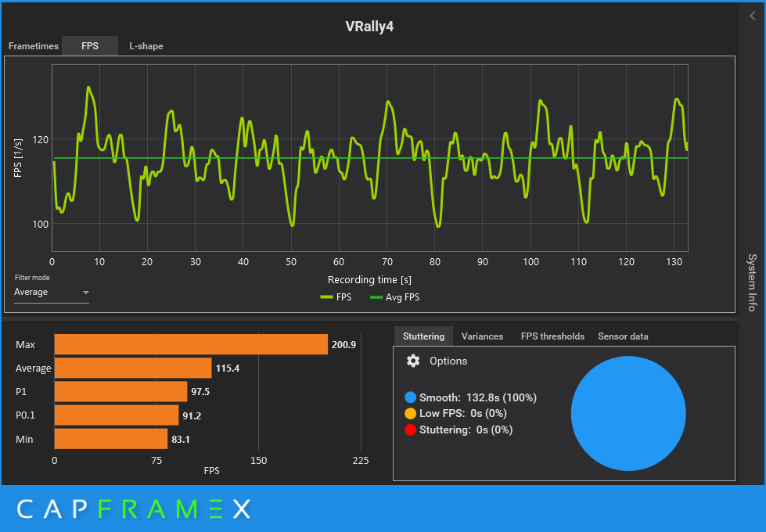766x532 pixels.
Task: Click the Recording time [s] axis label
Action: click(369, 280)
